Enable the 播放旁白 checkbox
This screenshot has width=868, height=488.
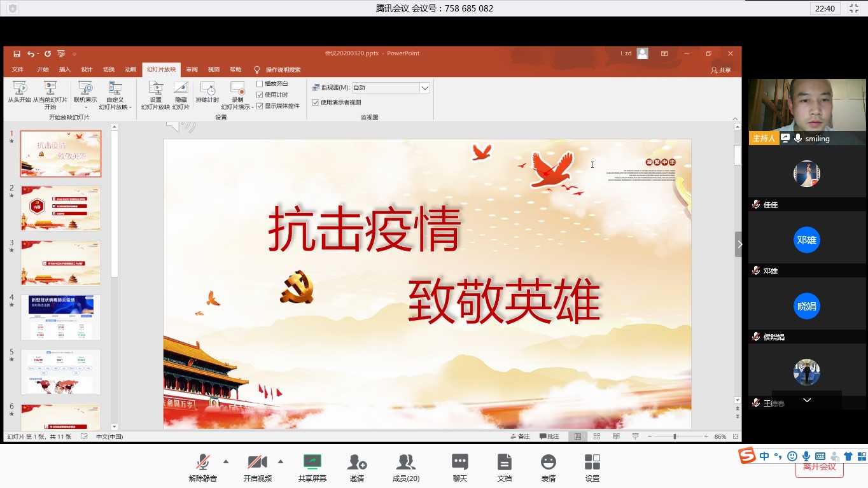point(260,83)
